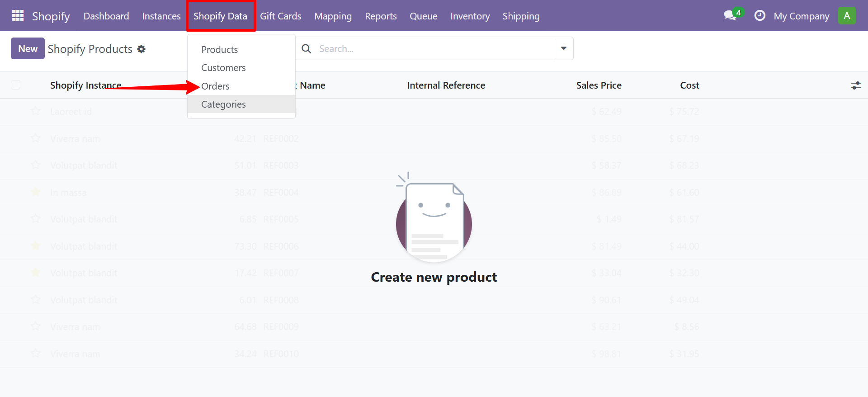Screen dimensions: 868x397
Task: Select all rows header checkbox
Action: pyautogui.click(x=16, y=85)
